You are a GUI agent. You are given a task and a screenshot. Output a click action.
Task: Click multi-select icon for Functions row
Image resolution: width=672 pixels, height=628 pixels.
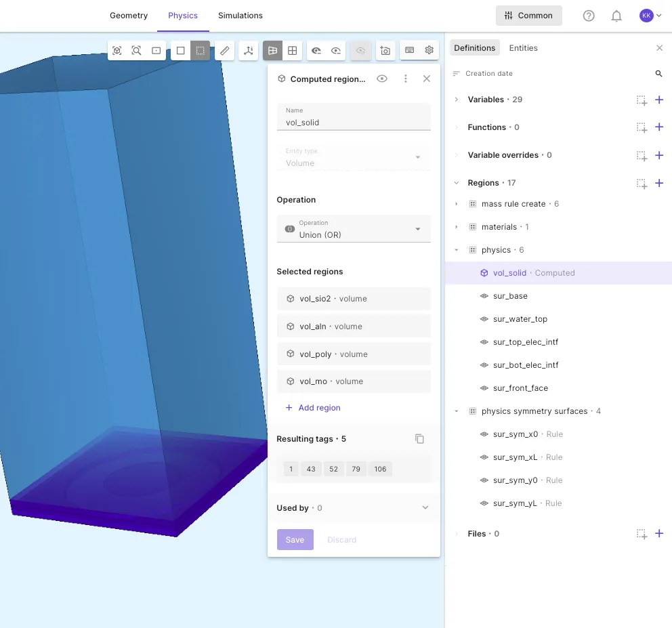tap(642, 128)
